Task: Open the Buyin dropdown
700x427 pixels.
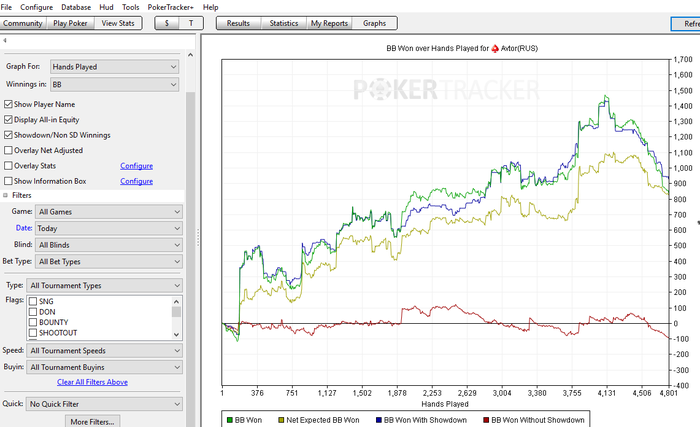Action: coord(104,367)
